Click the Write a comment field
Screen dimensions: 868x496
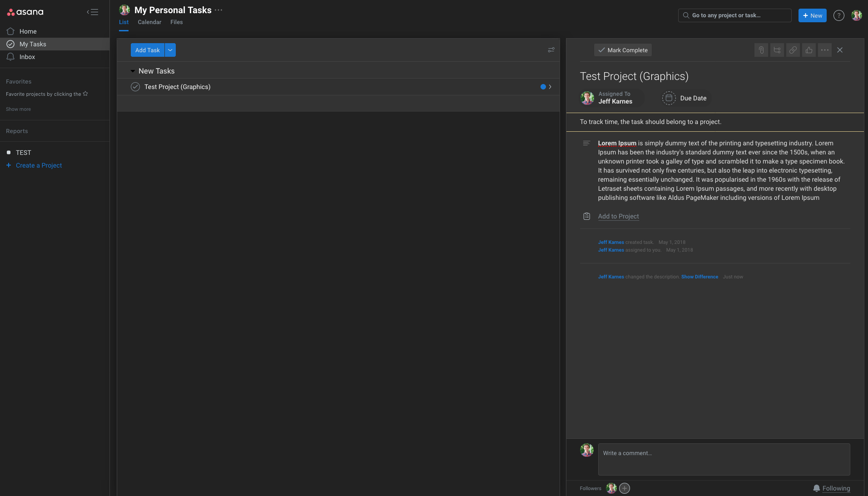point(724,459)
